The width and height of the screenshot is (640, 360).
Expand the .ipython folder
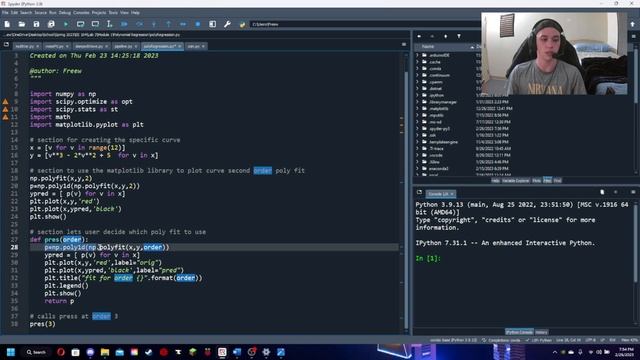pos(418,95)
